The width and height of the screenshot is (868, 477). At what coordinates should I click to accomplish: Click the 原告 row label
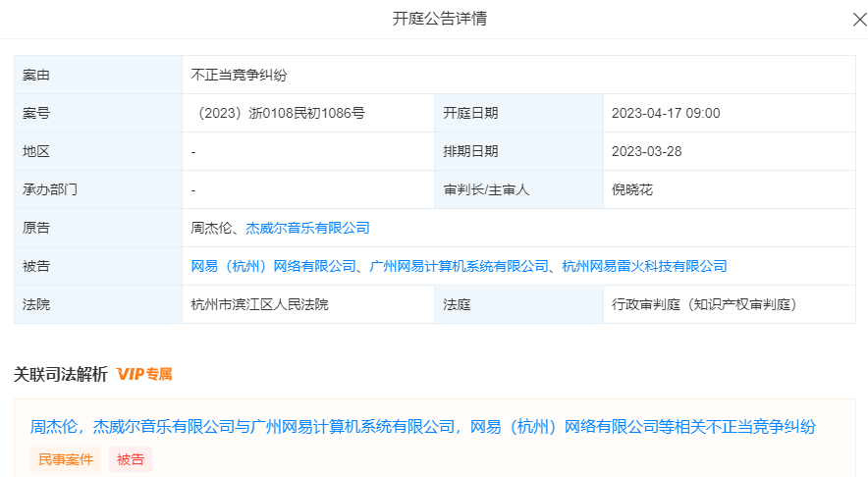(x=36, y=228)
